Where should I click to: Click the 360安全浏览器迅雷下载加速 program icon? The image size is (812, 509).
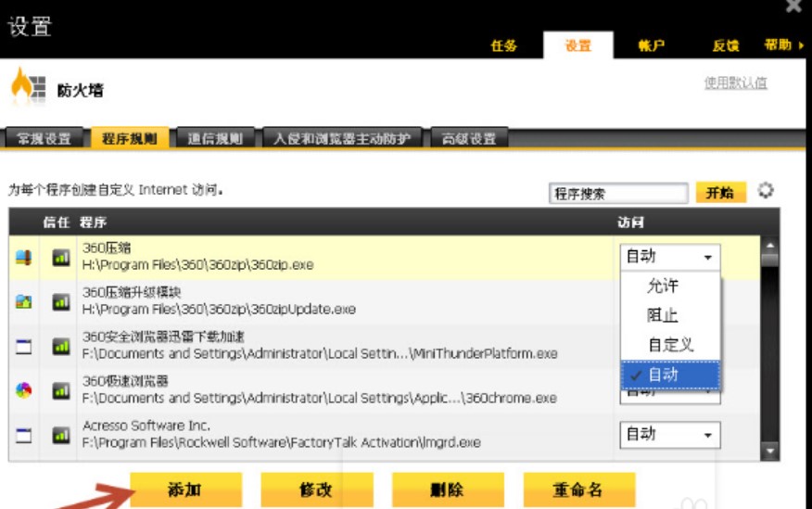[24, 347]
